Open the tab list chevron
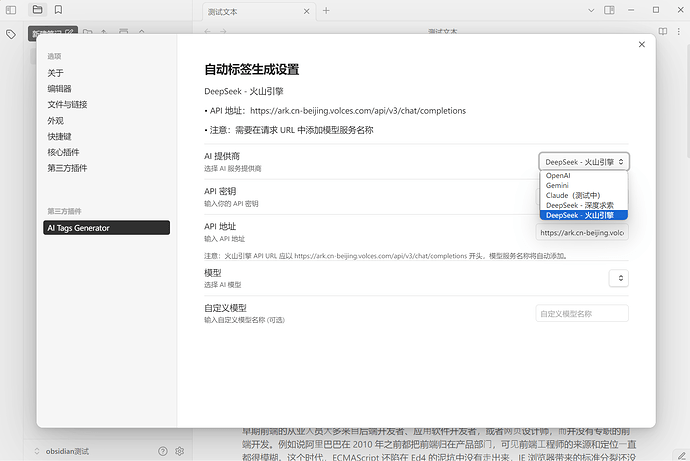Image resolution: width=690 pixels, height=461 pixels. 591,10
